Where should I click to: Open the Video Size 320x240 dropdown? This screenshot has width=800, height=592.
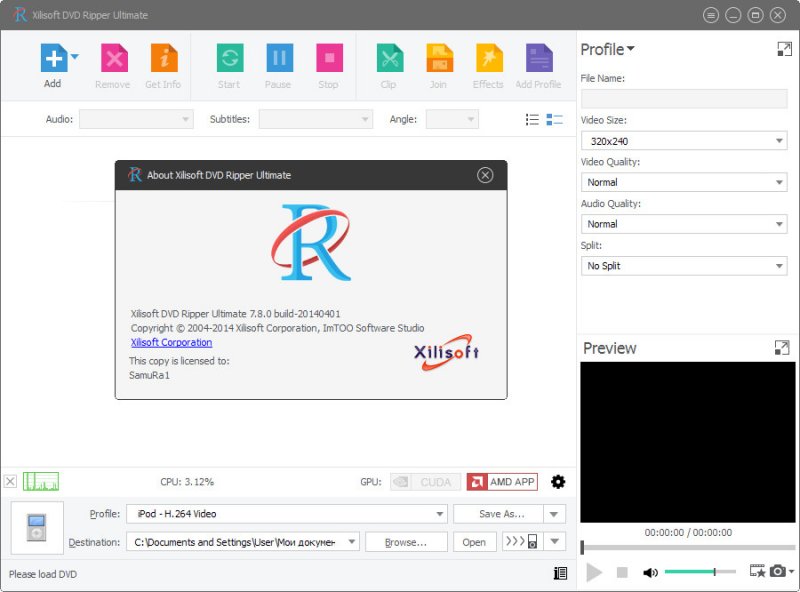[x=684, y=140]
